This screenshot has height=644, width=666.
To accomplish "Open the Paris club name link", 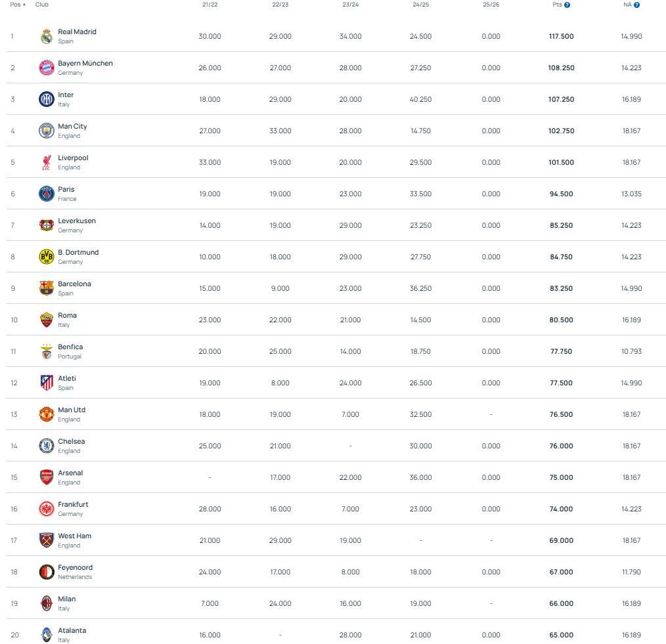I will point(66,189).
